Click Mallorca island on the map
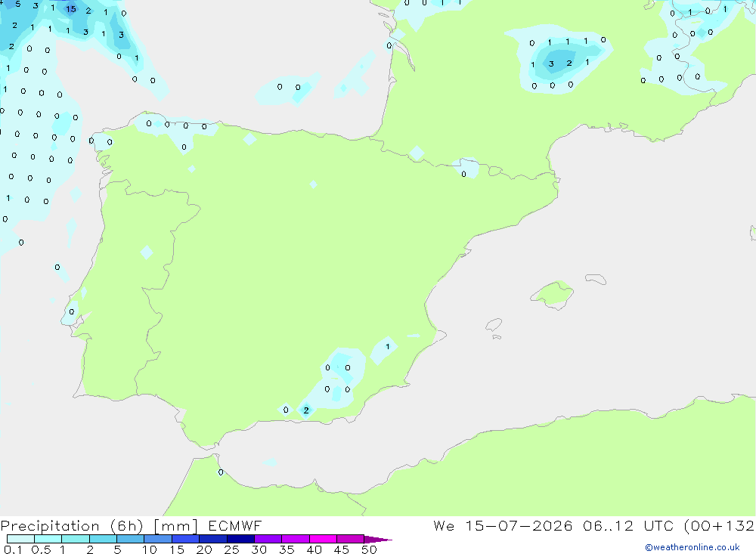The image size is (756, 554). [553, 294]
